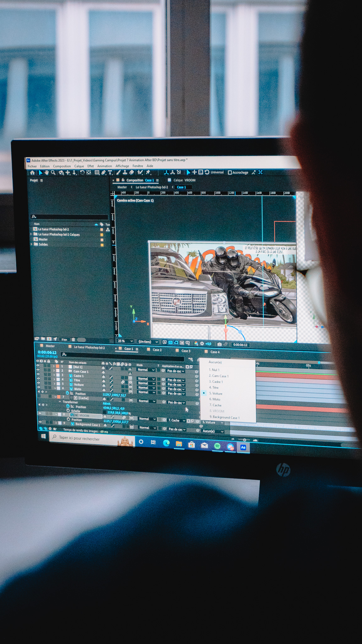The width and height of the screenshot is (362, 644).
Task: Click the Home icon in the toolbar
Action: 32,173
